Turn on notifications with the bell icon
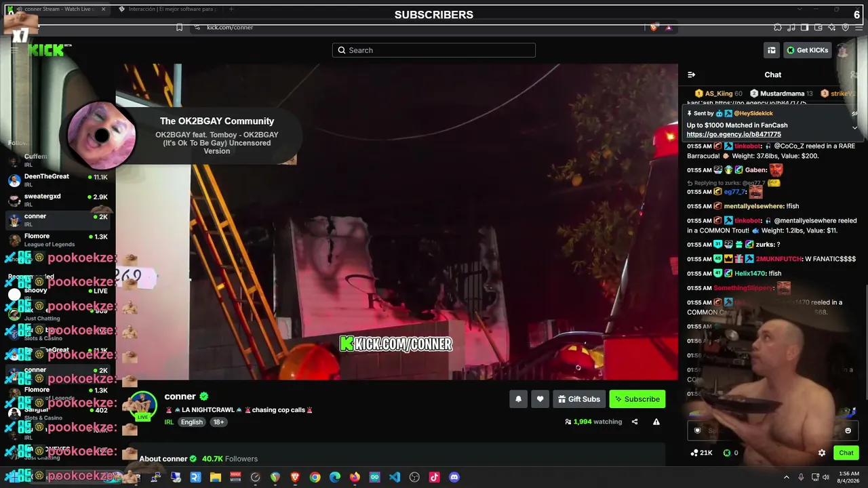Screen dimensions: 868x488 [518, 399]
